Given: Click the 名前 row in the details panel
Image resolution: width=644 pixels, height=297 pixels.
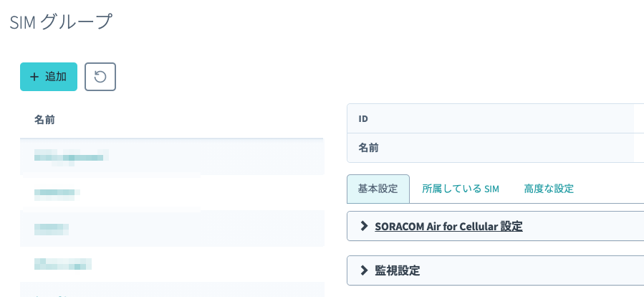Looking at the screenshot, I should pos(495,148).
